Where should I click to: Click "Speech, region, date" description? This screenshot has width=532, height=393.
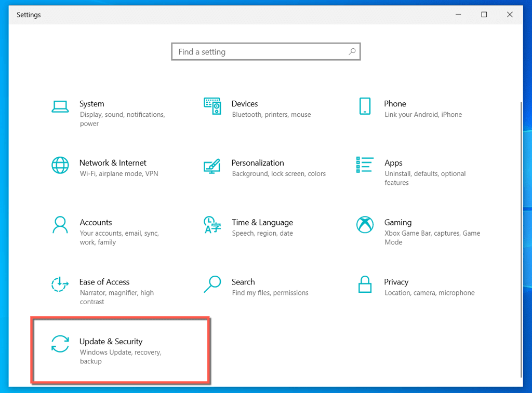pos(262,233)
